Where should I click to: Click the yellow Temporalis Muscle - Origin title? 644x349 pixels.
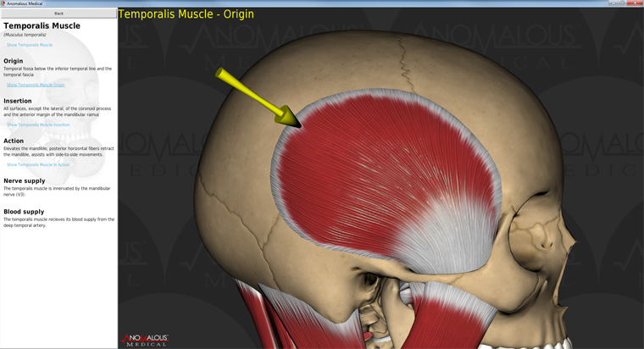(186, 14)
